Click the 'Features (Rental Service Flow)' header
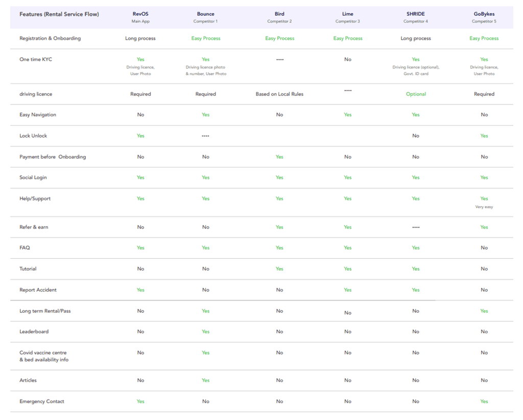 coord(59,14)
